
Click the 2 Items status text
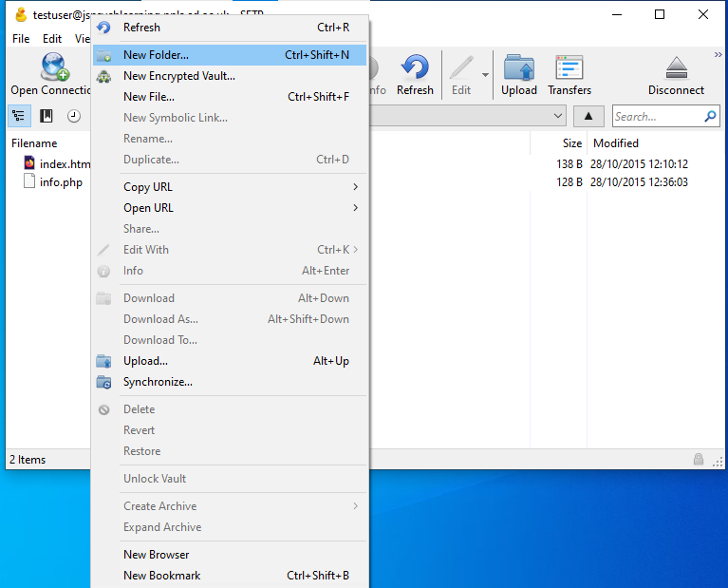28,459
